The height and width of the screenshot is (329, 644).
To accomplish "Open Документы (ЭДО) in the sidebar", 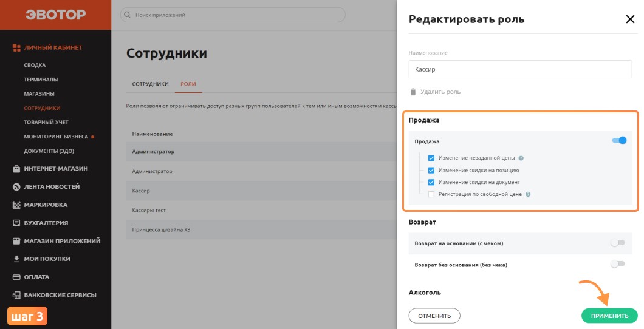I will pos(49,151).
